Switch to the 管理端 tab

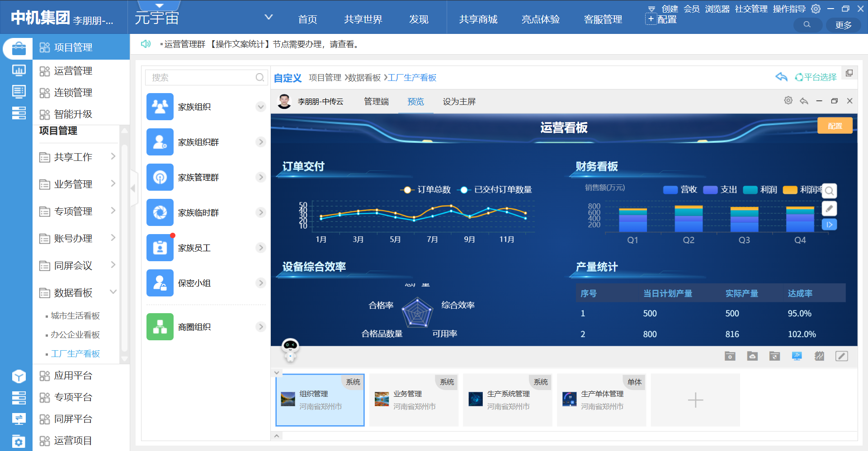(376, 102)
